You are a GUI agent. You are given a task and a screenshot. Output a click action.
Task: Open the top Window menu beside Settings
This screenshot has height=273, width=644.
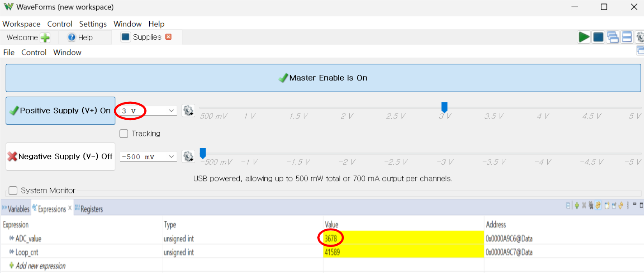tap(127, 24)
